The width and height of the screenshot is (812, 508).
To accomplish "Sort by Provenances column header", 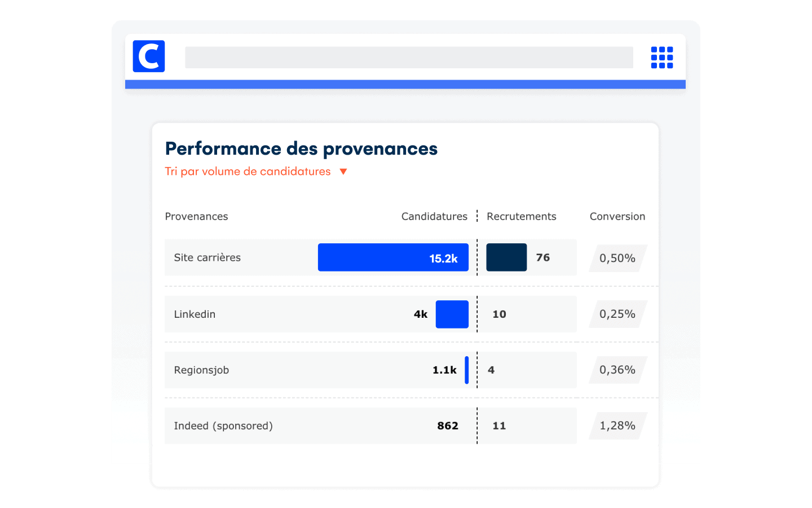I will click(196, 217).
